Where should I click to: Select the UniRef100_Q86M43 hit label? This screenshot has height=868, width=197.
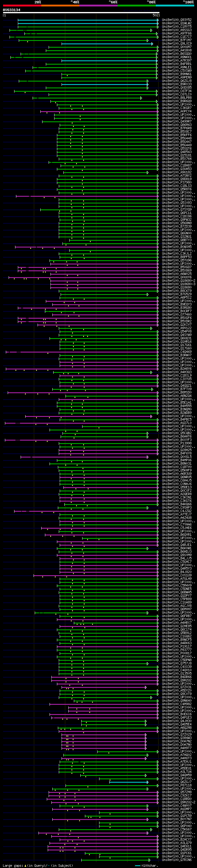[176, 125]
